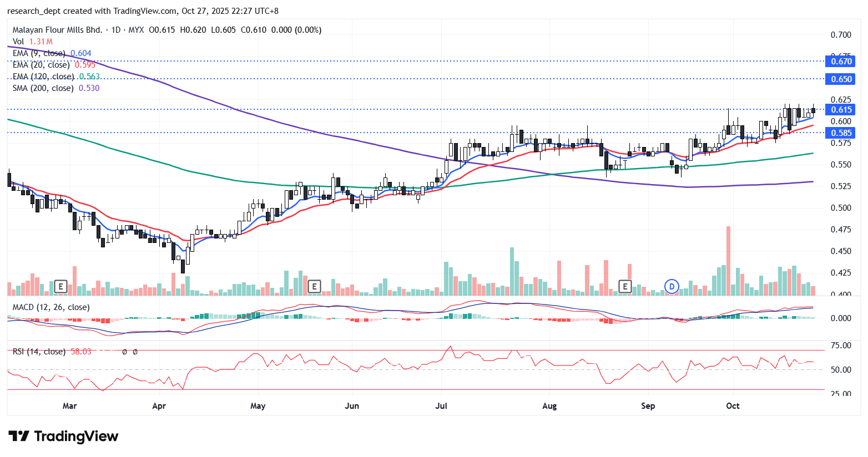Select the 0.670 price level label
868x457 pixels.
(x=841, y=62)
